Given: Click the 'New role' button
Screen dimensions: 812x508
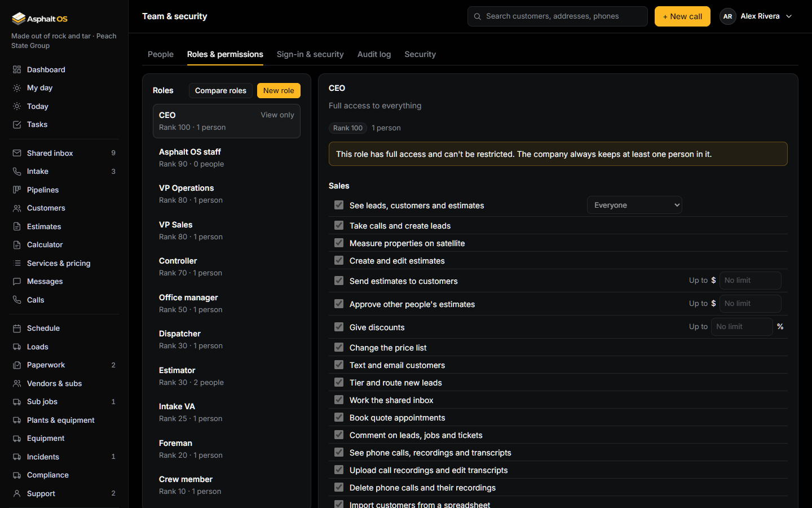Looking at the screenshot, I should (x=279, y=90).
